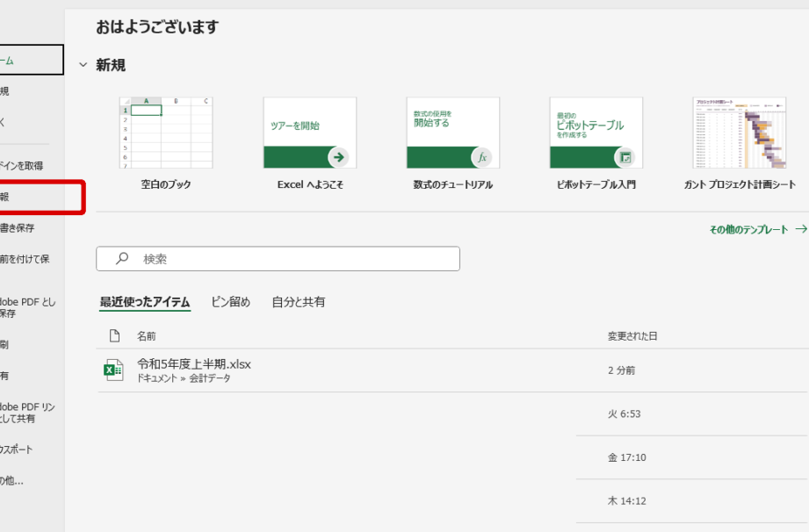809x532 pixels.
Task: Click the 検索 search field
Action: point(278,259)
